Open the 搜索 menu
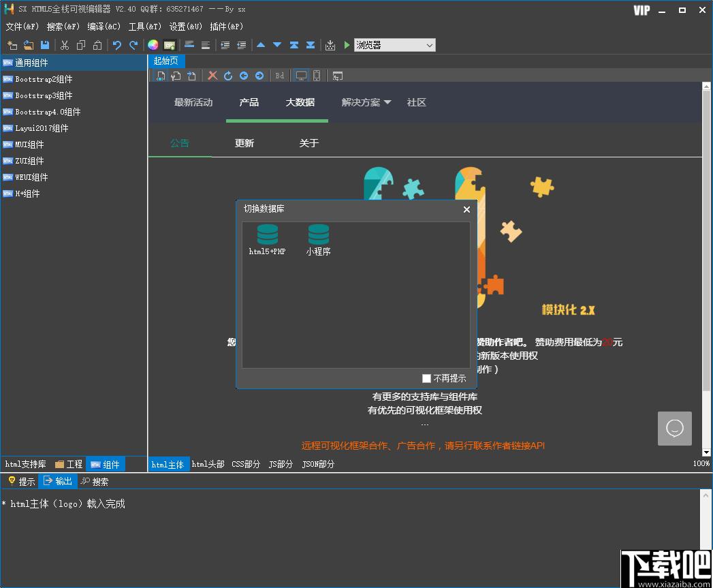Image resolution: width=713 pixels, height=588 pixels. pyautogui.click(x=63, y=27)
